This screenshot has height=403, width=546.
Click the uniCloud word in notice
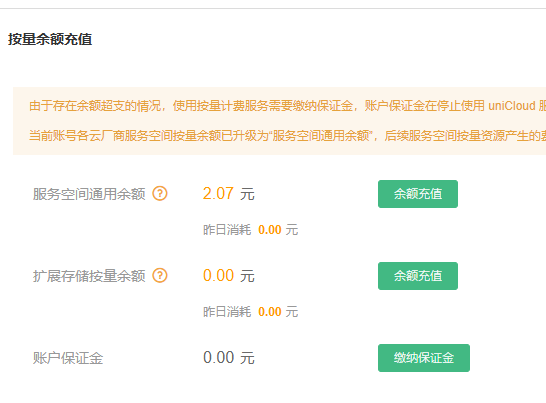coord(512,106)
